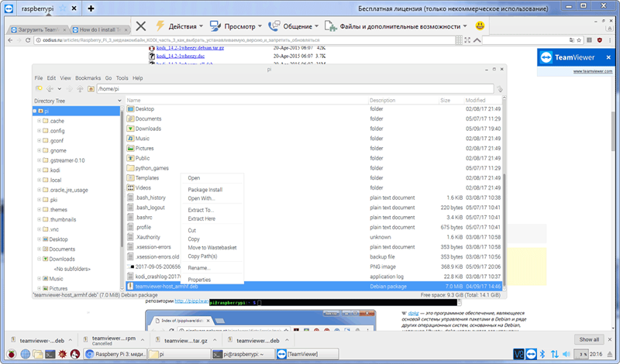Click the Bluetooth icon in system tray

[542, 354]
